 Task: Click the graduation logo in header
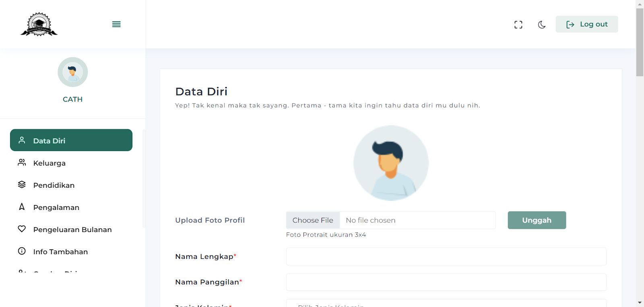39,24
